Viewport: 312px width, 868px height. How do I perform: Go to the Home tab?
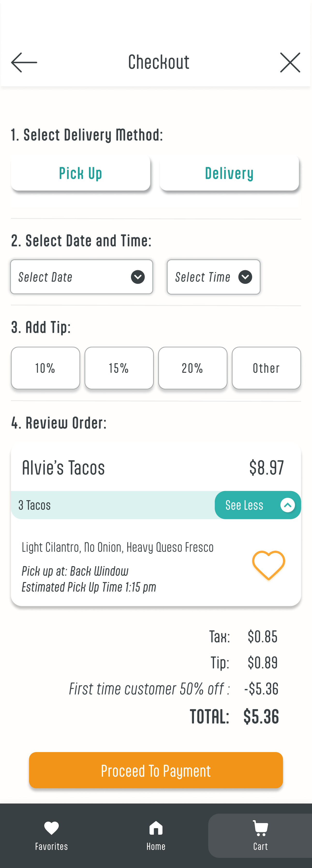coord(156,835)
